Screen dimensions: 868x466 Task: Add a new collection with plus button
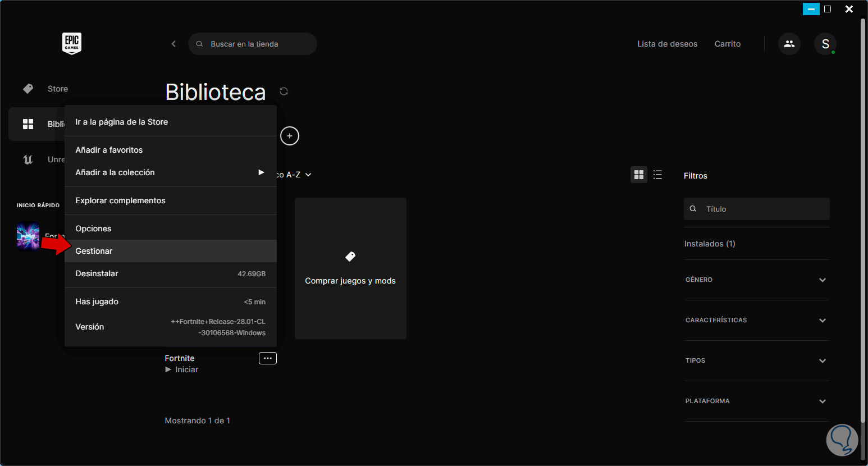(x=290, y=136)
